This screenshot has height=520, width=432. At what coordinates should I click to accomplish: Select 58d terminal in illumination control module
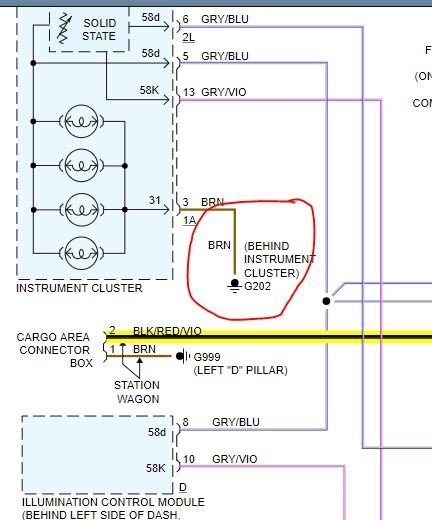tap(157, 432)
